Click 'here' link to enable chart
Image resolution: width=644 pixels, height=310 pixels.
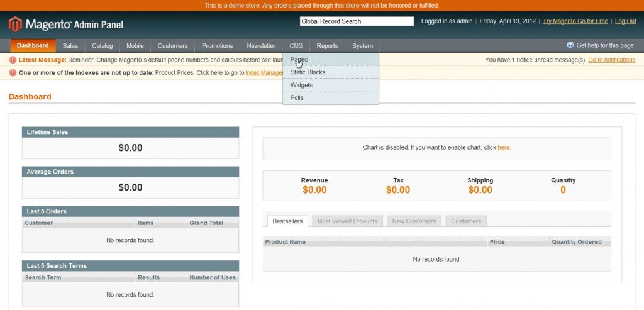coord(503,147)
